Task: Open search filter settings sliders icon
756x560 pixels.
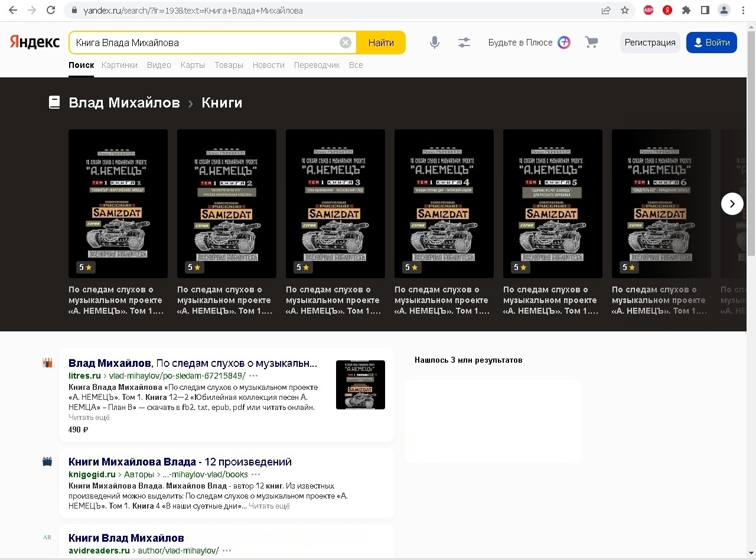Action: click(464, 43)
